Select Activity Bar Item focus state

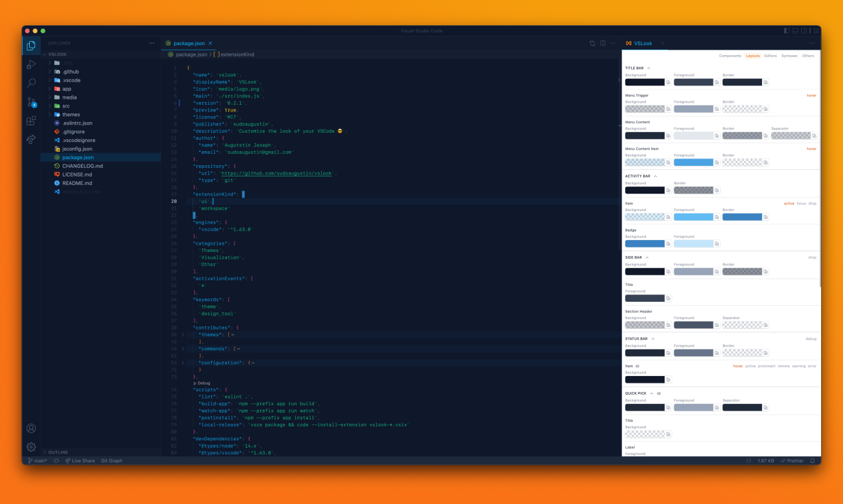click(x=801, y=204)
